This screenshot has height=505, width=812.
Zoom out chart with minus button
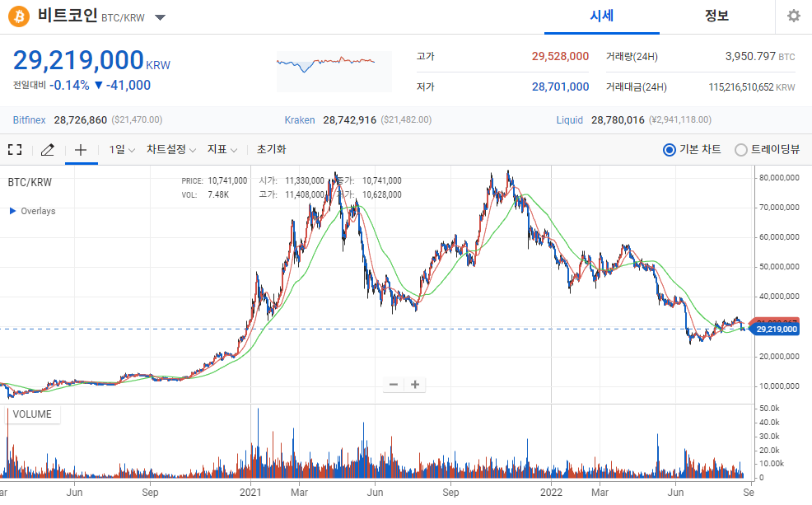coord(394,385)
